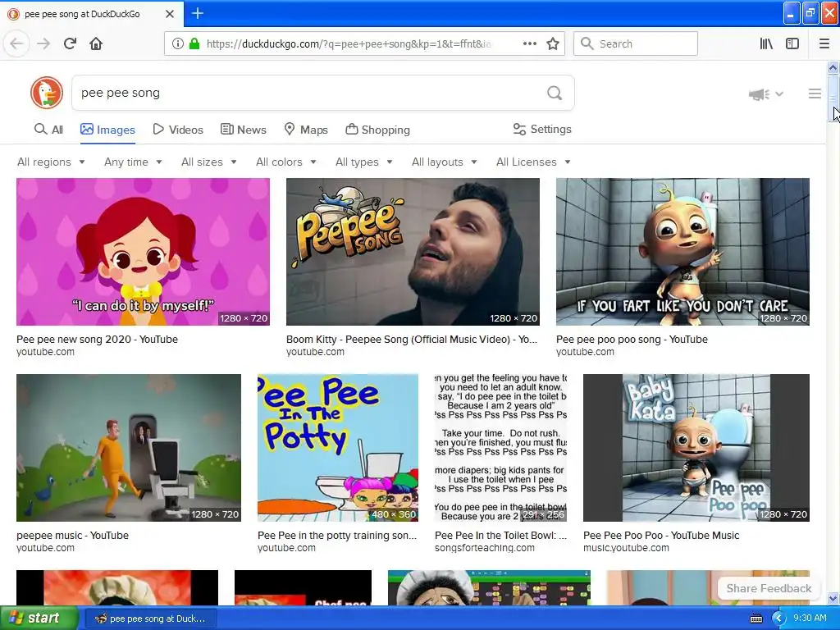Expand the All sizes filter
The width and height of the screenshot is (840, 630).
209,162
